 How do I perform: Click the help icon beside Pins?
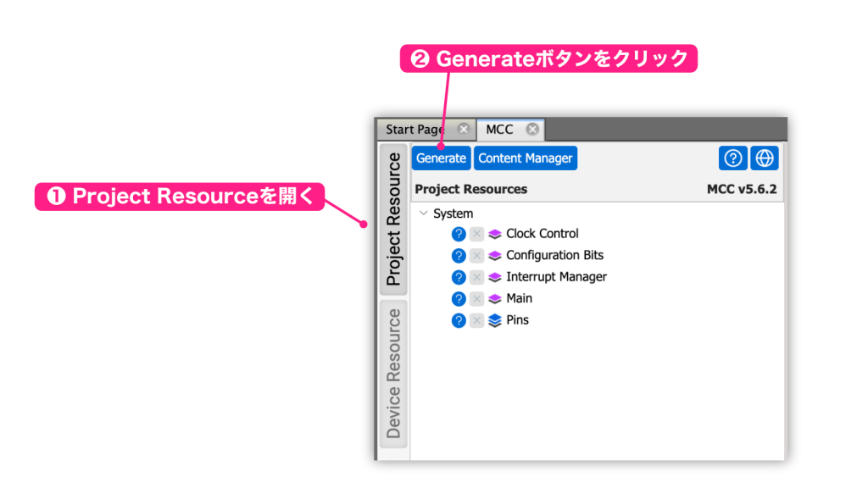click(459, 320)
